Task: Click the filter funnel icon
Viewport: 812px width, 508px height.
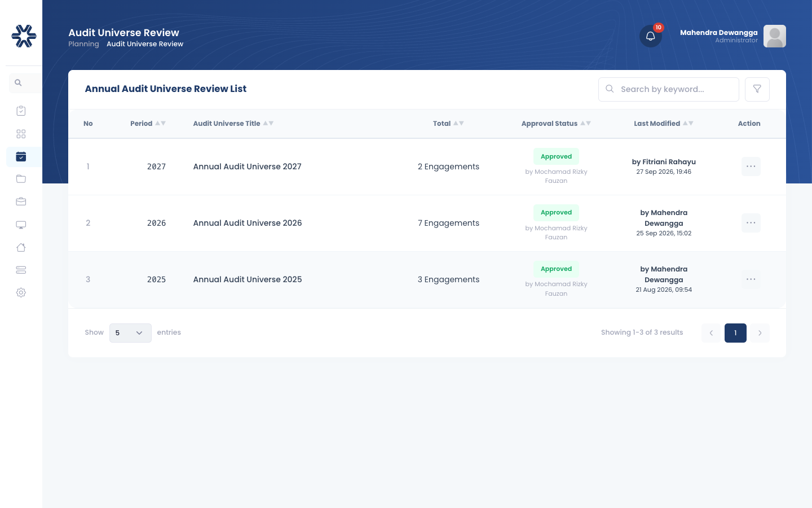Action: tap(757, 89)
